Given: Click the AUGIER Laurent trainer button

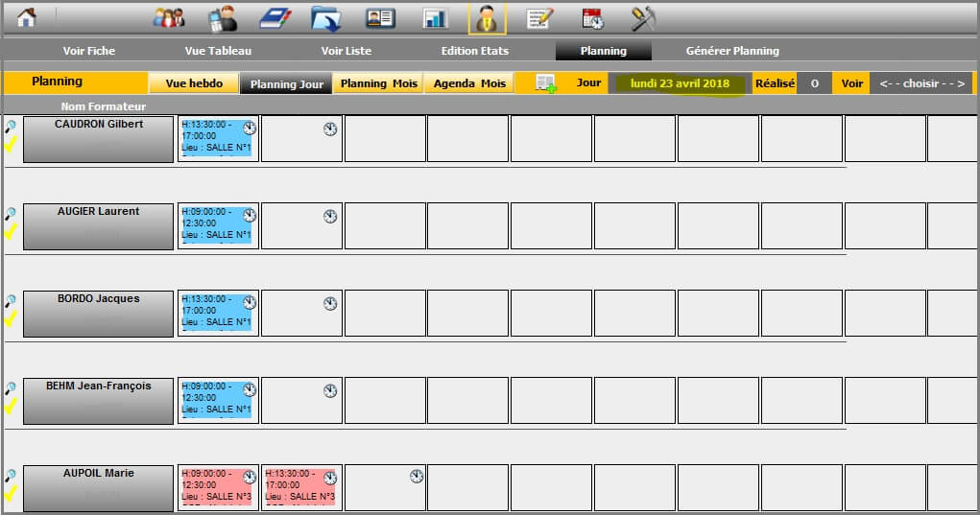Looking at the screenshot, I should pos(98,226).
